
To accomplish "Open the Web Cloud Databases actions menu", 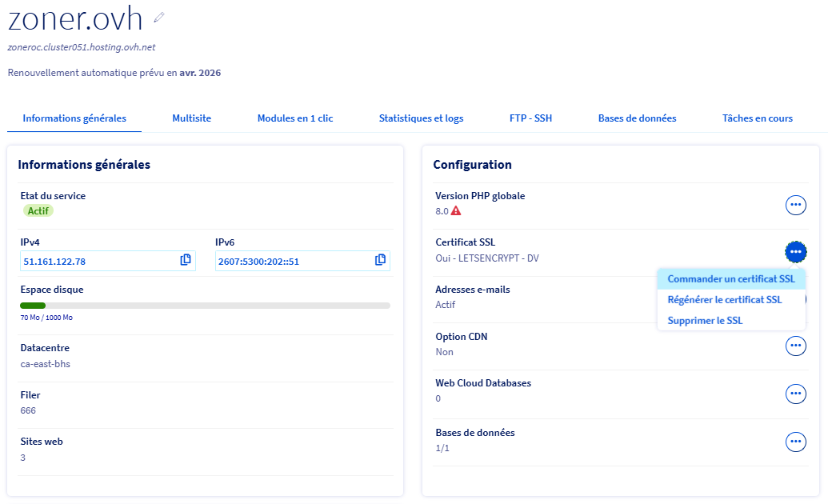I will click(x=795, y=394).
